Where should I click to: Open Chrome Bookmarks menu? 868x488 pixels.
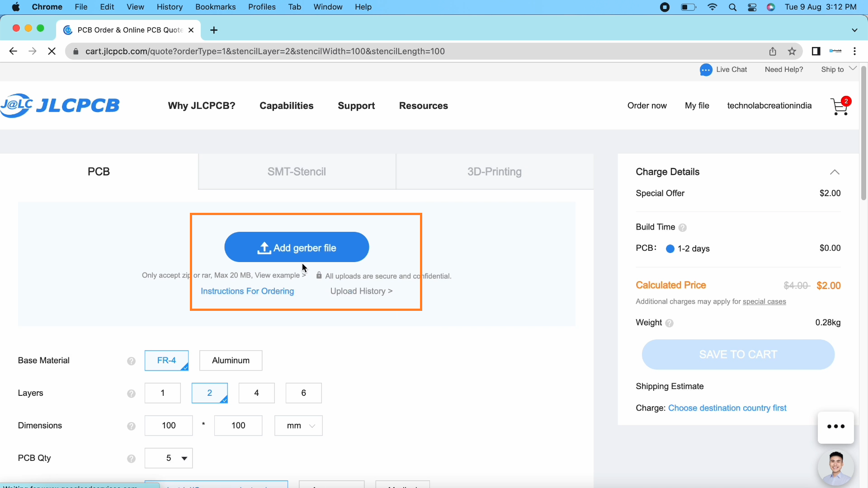(x=216, y=7)
